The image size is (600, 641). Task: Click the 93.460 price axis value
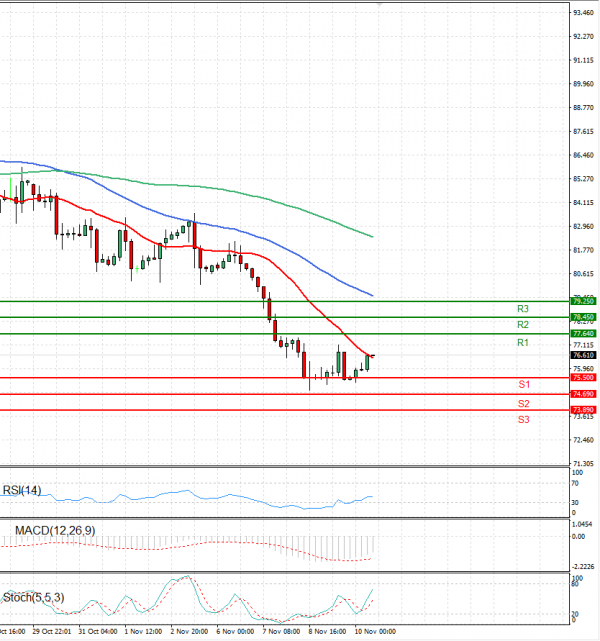click(x=583, y=13)
